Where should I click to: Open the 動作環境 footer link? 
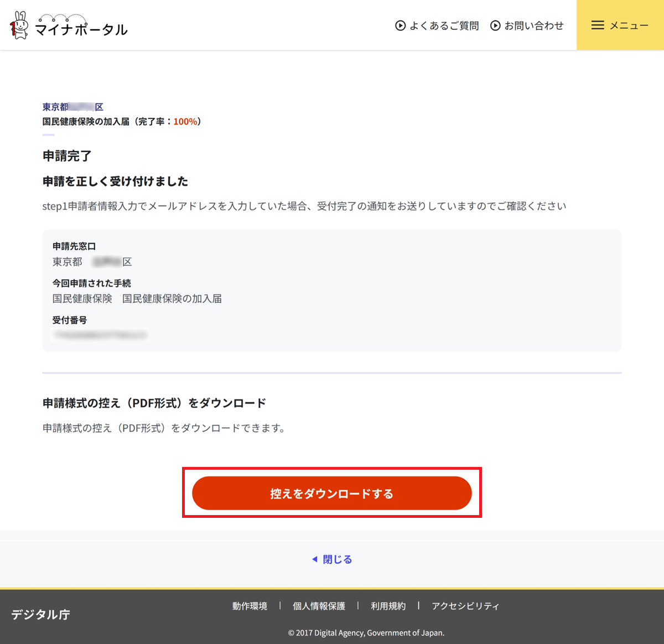click(250, 606)
